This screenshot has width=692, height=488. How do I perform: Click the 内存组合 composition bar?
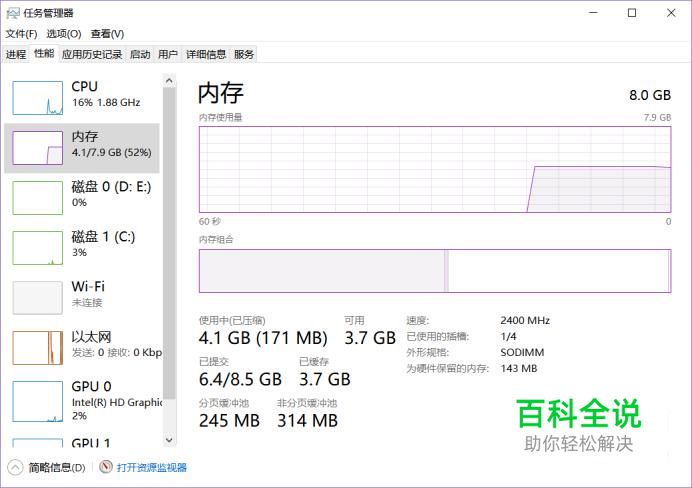point(435,271)
